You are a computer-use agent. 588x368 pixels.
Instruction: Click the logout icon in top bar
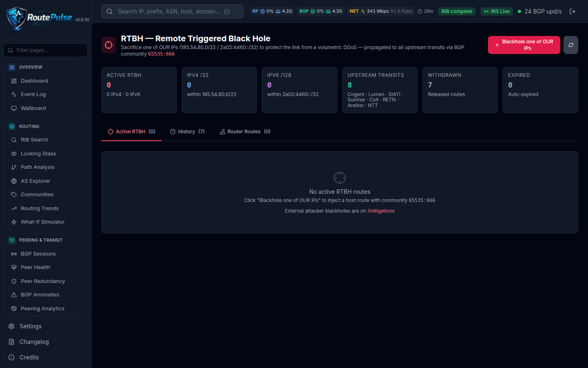click(572, 11)
